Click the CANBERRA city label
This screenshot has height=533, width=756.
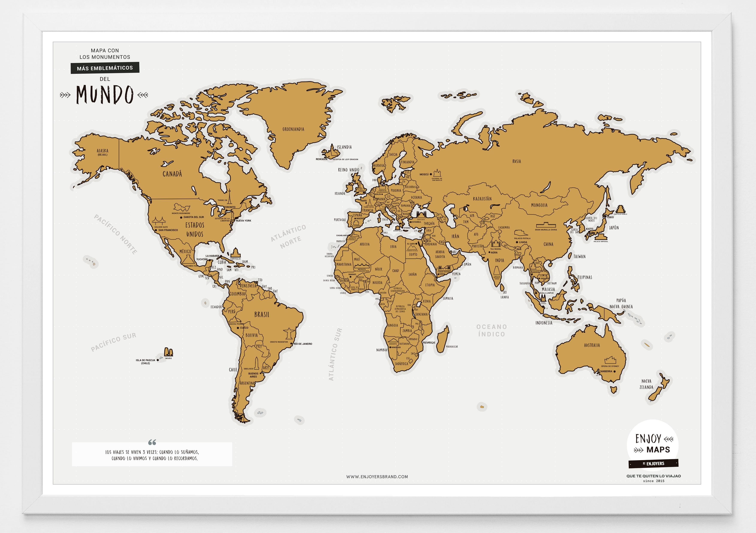(x=605, y=371)
